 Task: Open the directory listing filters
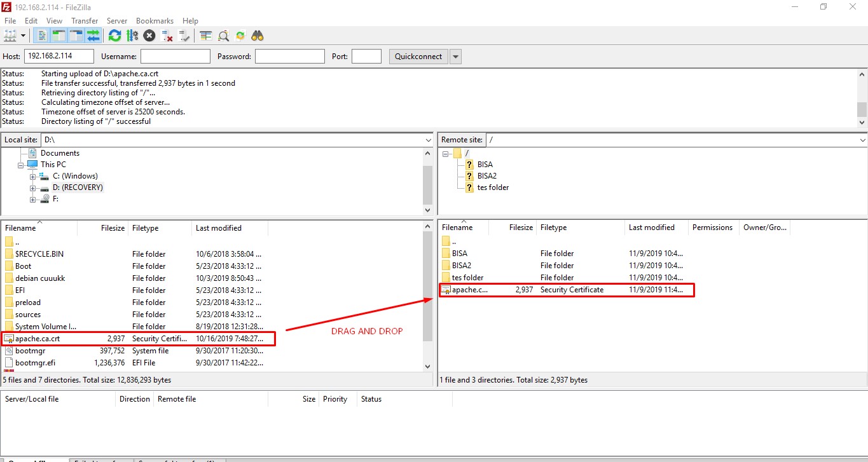pyautogui.click(x=205, y=35)
